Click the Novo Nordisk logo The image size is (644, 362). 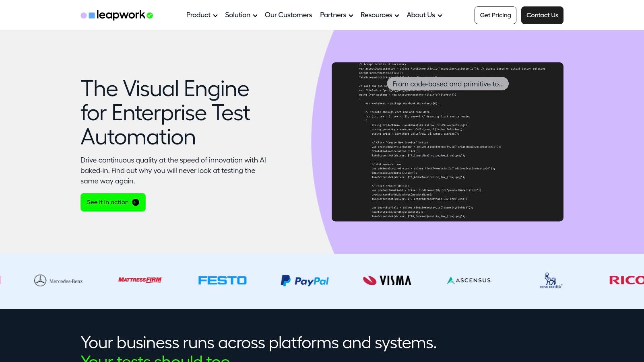point(551,280)
